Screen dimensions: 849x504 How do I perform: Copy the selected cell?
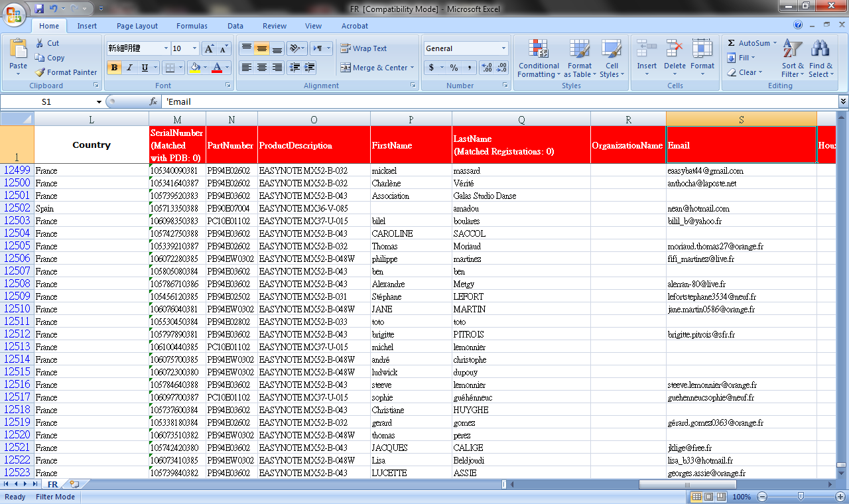tap(50, 58)
